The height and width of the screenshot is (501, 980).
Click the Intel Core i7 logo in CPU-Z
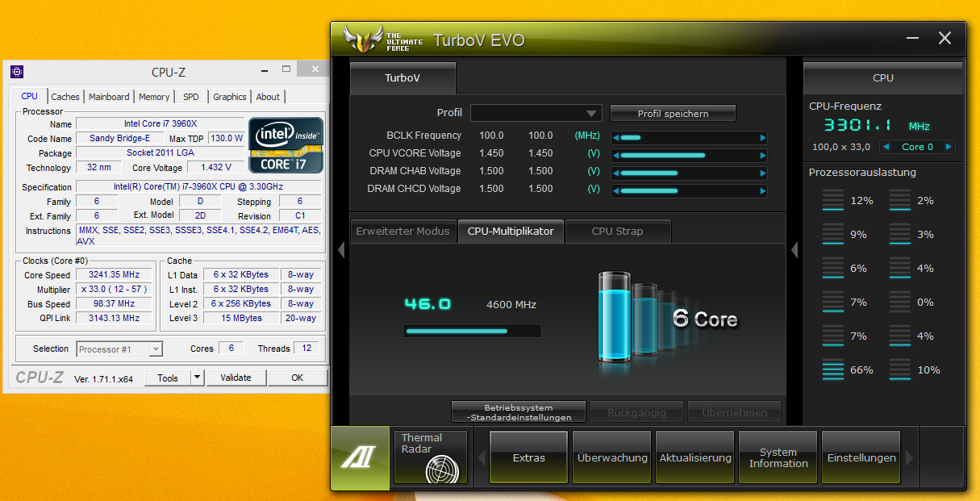tap(286, 145)
